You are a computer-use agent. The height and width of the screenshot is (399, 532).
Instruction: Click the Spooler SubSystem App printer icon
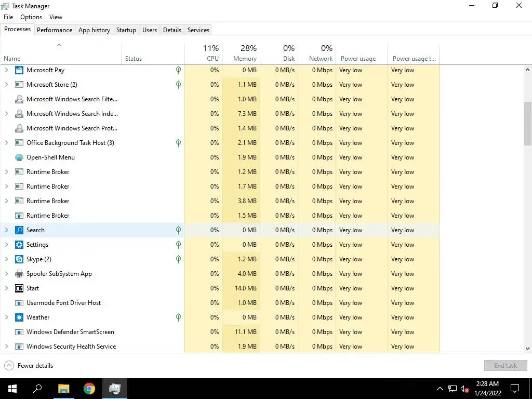tap(19, 274)
